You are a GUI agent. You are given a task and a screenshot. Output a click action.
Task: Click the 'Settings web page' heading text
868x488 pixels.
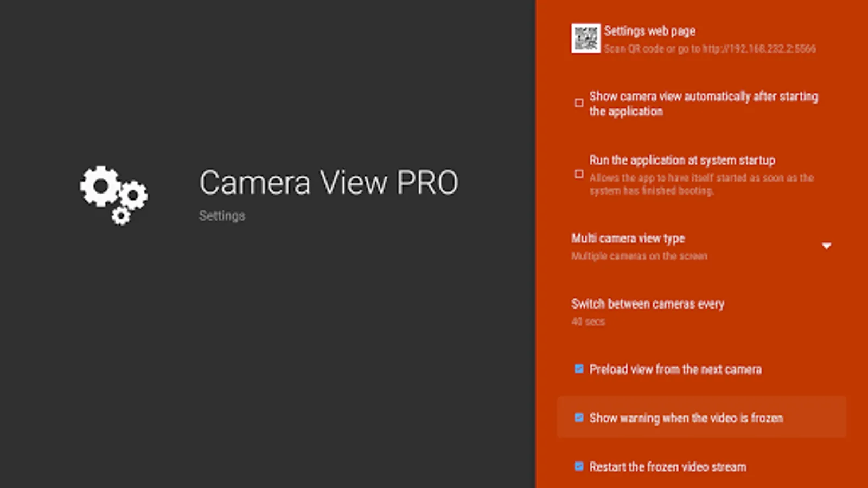point(650,31)
